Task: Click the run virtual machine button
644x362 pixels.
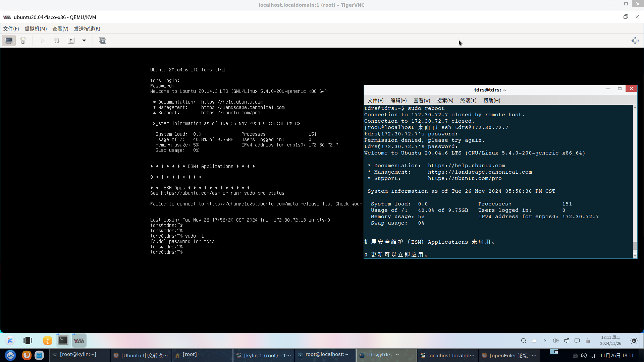Action: pos(42,41)
